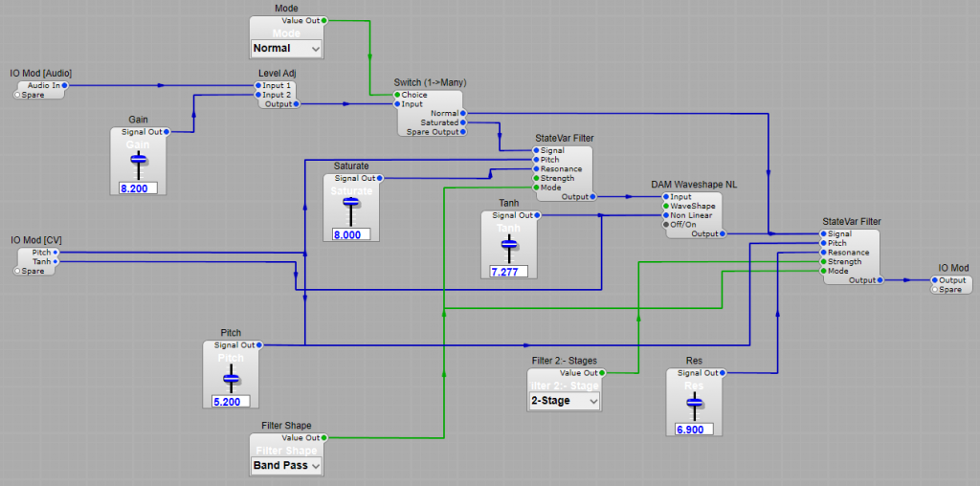The width and height of the screenshot is (980, 486).
Task: Click the IO Mod Output pin
Action: click(x=936, y=280)
